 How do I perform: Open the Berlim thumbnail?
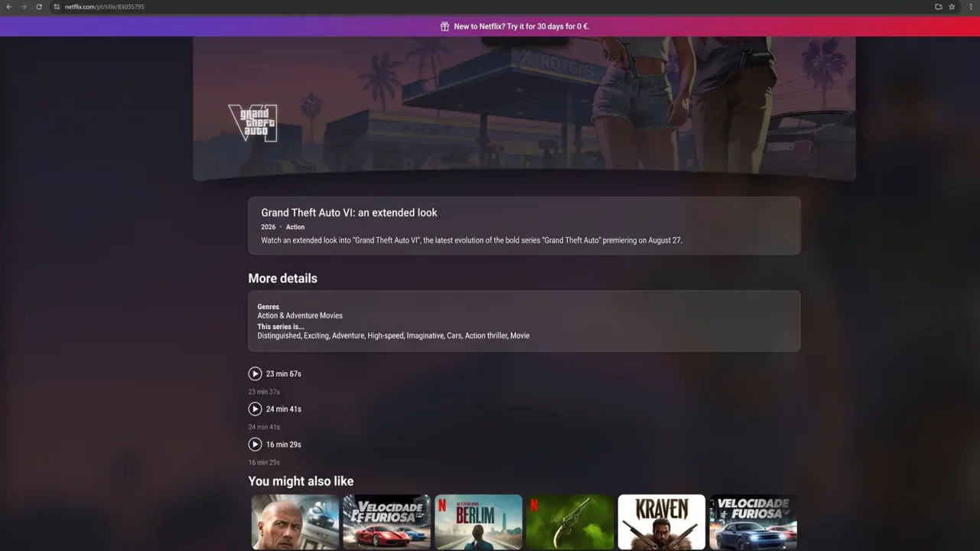click(478, 522)
